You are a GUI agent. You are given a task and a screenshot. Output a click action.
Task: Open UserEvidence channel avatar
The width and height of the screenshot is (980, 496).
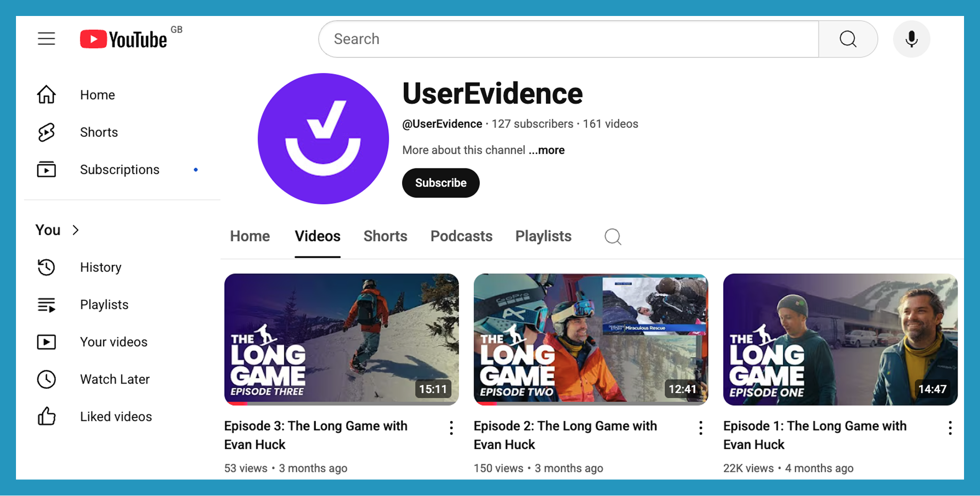pyautogui.click(x=323, y=139)
